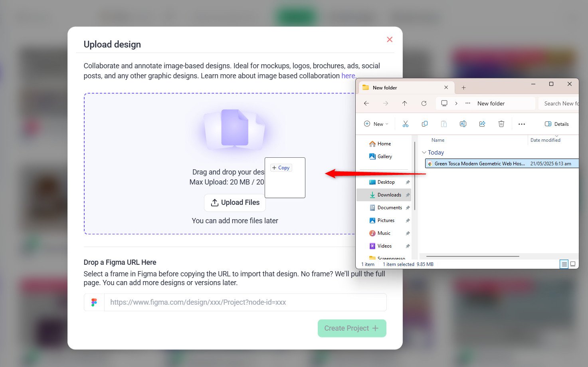Screen dimensions: 588x367
Task: Switch to large thumbnails view in status bar
Action: (x=573, y=264)
